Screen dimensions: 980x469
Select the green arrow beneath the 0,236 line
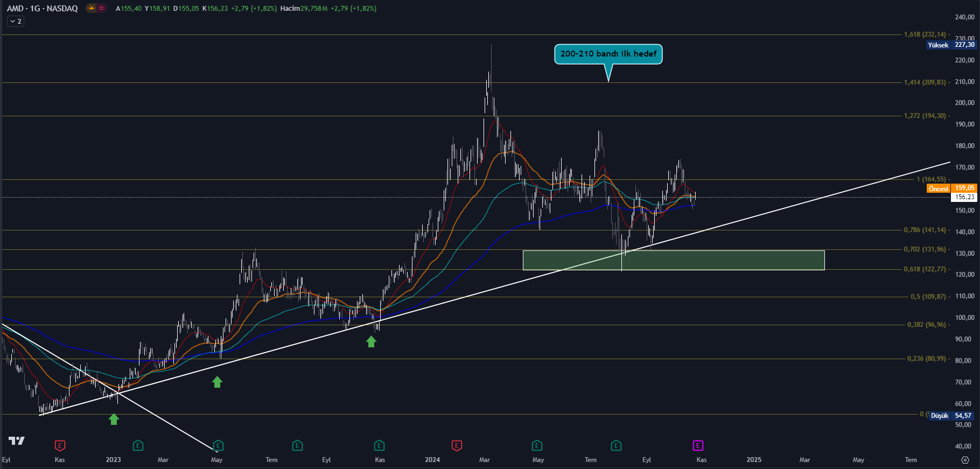click(217, 382)
